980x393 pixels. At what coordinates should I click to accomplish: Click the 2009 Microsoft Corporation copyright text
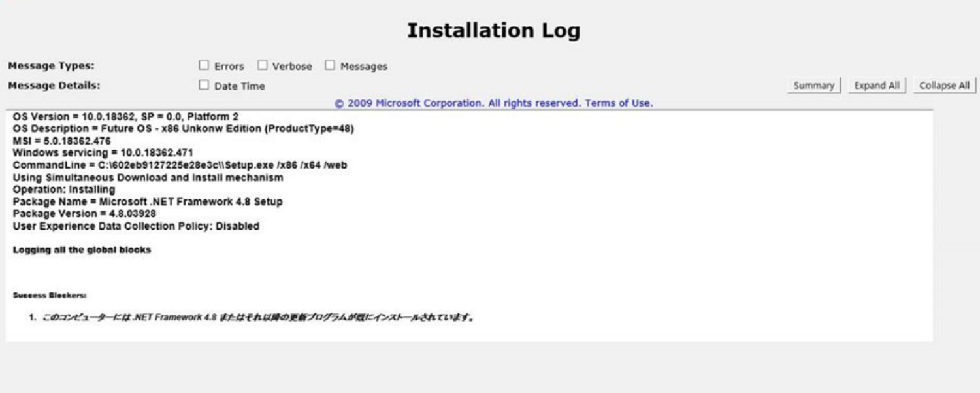pos(458,103)
